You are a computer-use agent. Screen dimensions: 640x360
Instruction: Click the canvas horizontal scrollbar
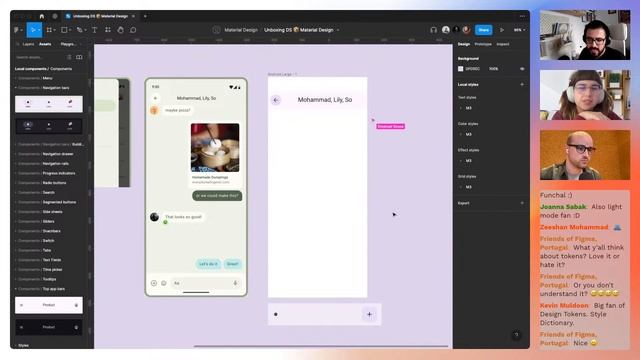[321, 346]
